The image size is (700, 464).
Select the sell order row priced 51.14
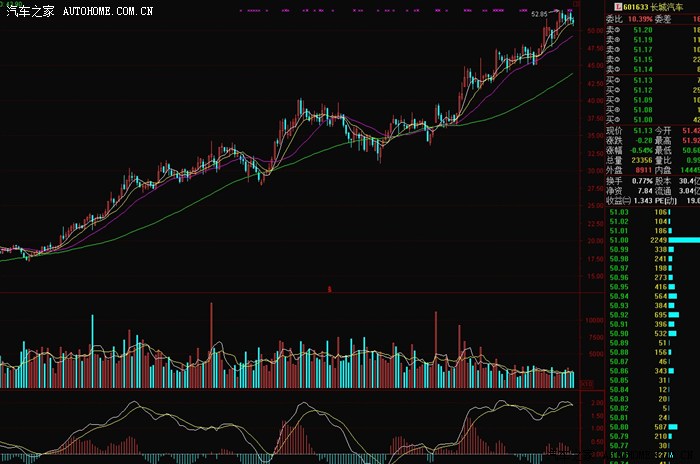click(x=653, y=69)
